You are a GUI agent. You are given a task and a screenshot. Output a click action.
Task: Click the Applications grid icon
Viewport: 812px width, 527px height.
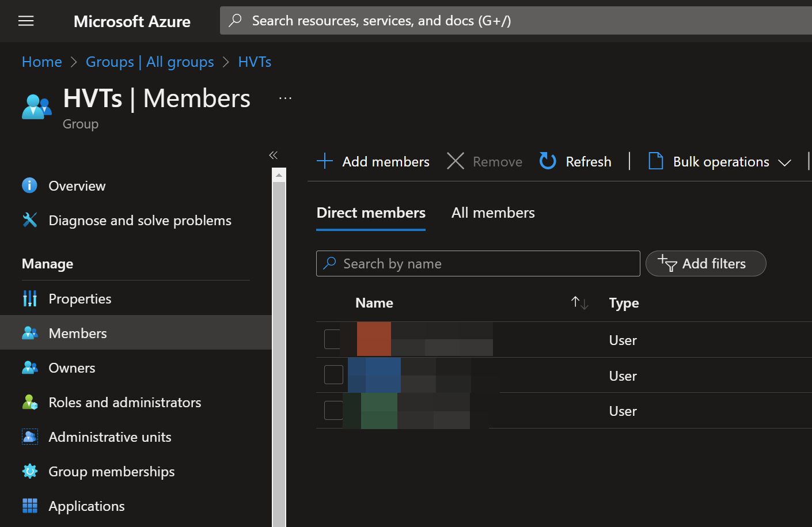tap(29, 506)
